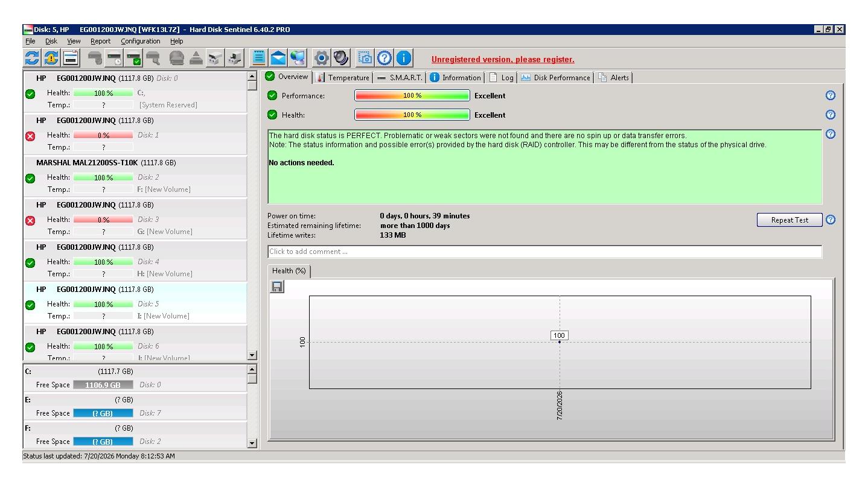Click the 'Disk: 1' label in disk list
Screen dimensions: 868x488
(148, 135)
